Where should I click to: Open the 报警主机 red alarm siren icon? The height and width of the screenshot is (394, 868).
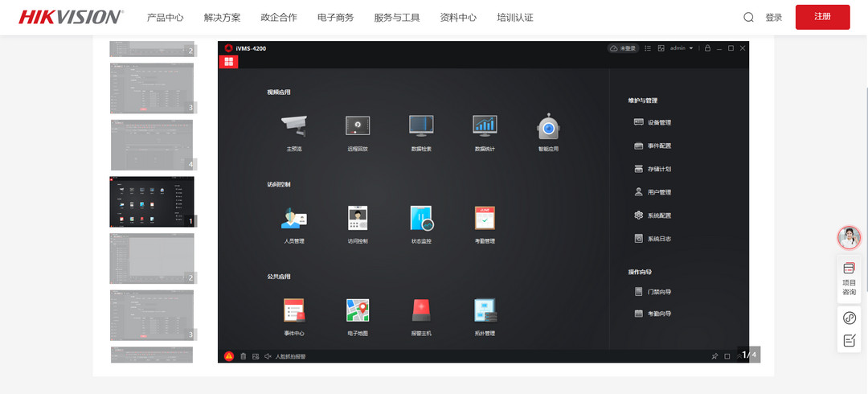tap(421, 311)
